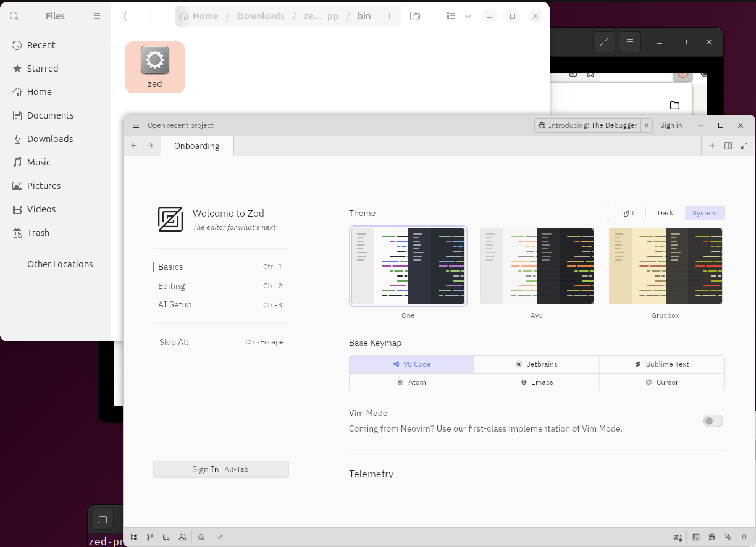Click the fullscreen arrows in the dark window
Screen dimensions: 756x547
[x=604, y=42]
